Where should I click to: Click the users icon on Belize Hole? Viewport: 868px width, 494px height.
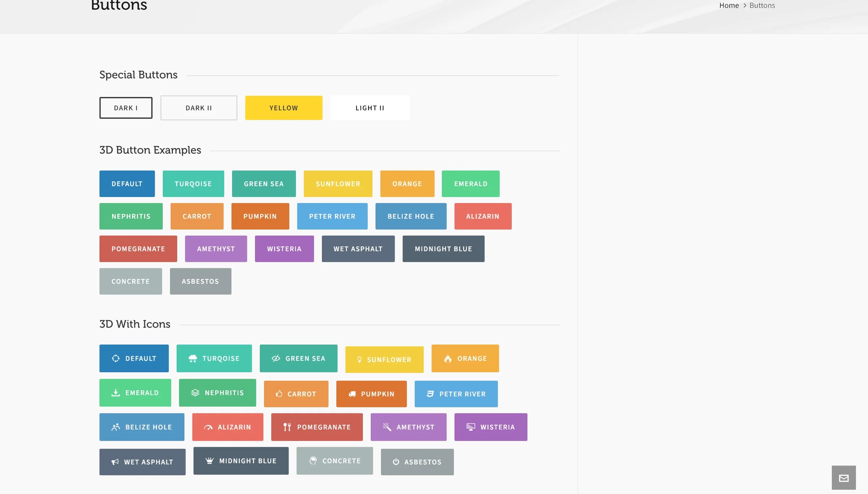(x=115, y=427)
